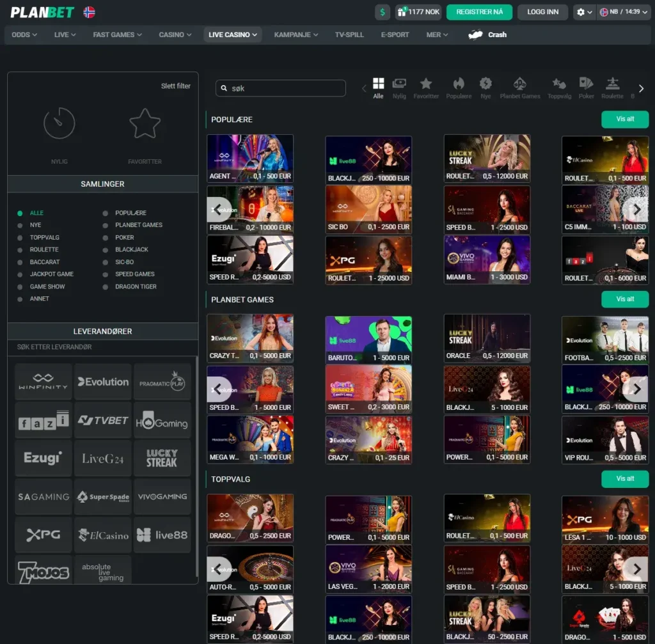This screenshot has width=655, height=644.
Task: Filter by Ezugi provider logo
Action: pos(43,458)
